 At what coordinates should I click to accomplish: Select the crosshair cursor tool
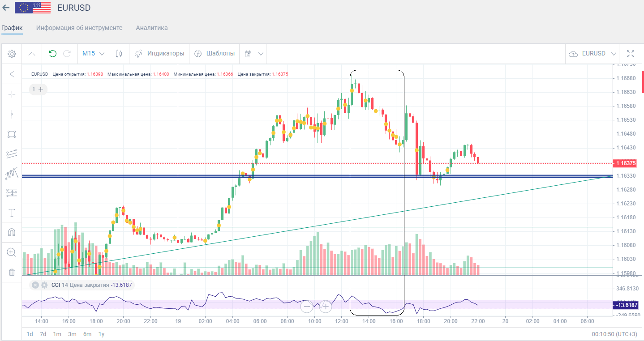coord(12,94)
